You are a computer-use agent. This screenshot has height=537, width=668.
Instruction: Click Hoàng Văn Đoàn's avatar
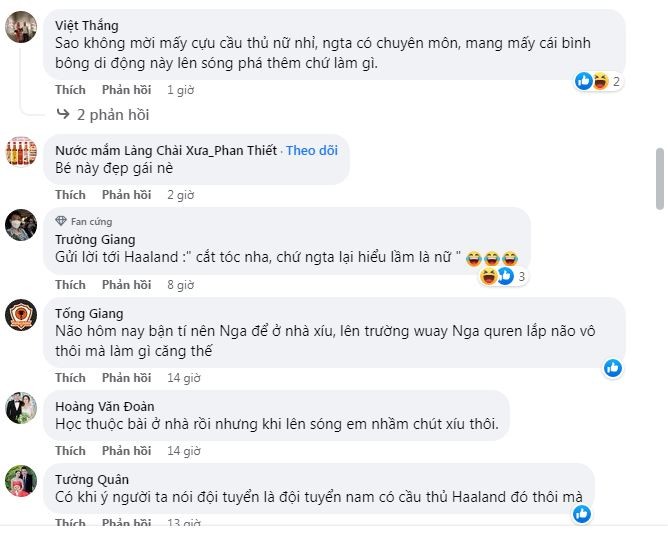[22, 407]
